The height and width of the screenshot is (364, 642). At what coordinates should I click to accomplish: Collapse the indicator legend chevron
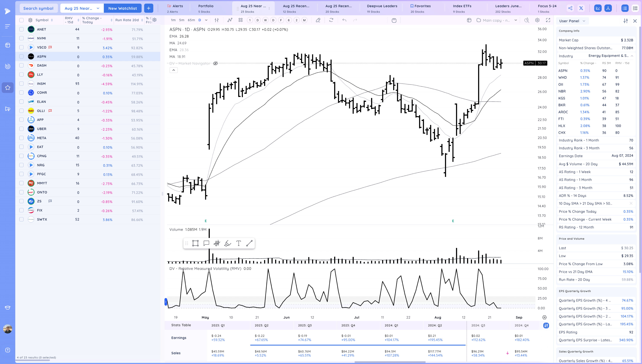[174, 70]
